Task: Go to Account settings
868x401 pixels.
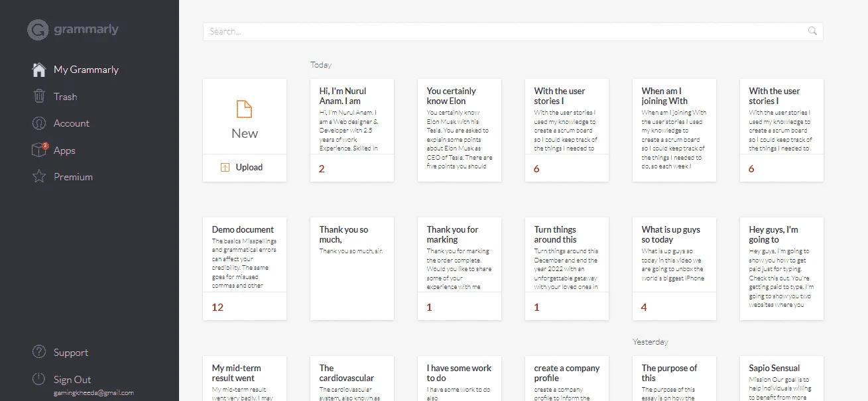Action: [72, 123]
